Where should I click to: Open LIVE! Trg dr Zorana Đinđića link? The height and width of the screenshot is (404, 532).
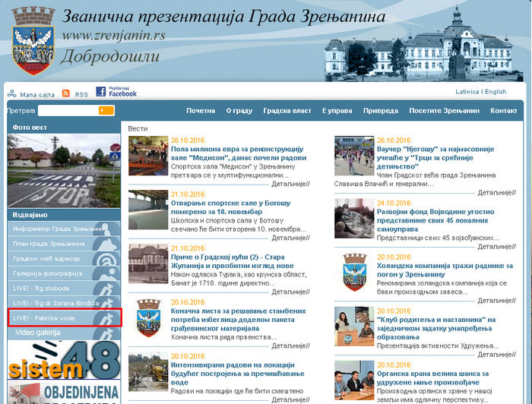pyautogui.click(x=64, y=303)
